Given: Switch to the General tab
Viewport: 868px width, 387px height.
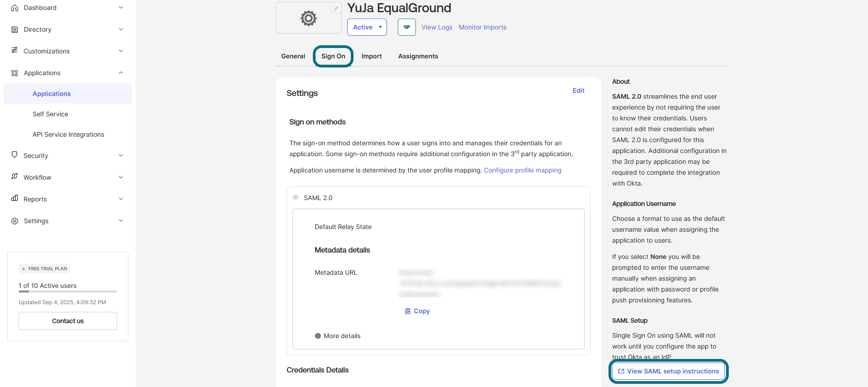Looking at the screenshot, I should click(x=293, y=56).
